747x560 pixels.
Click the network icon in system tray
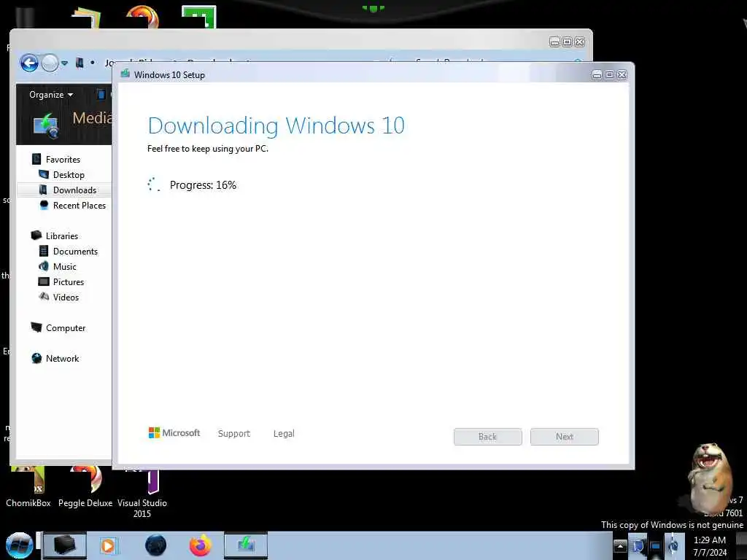(656, 546)
